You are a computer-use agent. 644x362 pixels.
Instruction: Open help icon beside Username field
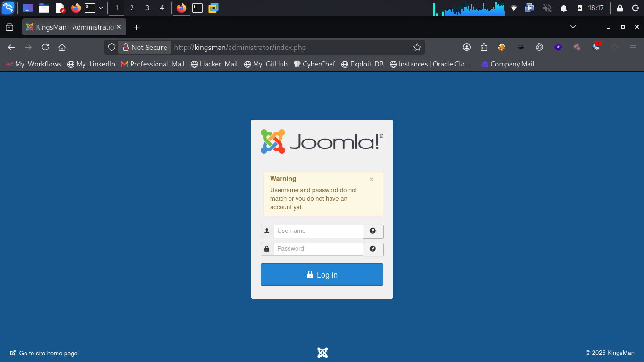point(373,231)
